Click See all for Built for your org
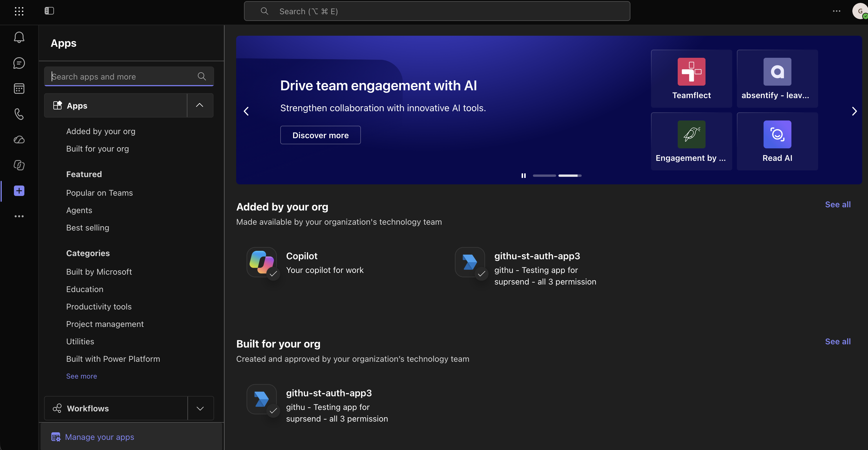The width and height of the screenshot is (868, 450). (838, 341)
